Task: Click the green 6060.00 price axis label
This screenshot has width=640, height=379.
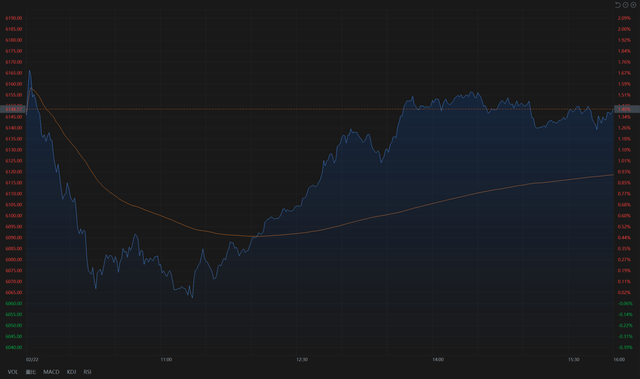Action: point(13,304)
